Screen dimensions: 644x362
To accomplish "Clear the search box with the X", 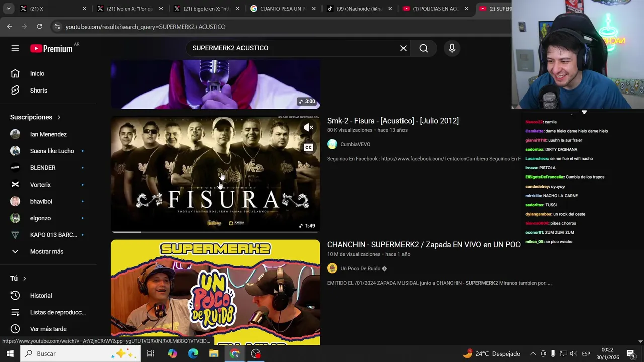I will pyautogui.click(x=404, y=48).
